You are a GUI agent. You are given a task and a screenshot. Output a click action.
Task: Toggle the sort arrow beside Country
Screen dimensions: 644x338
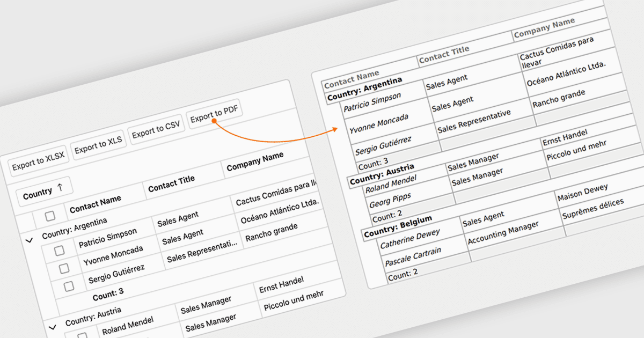click(60, 187)
